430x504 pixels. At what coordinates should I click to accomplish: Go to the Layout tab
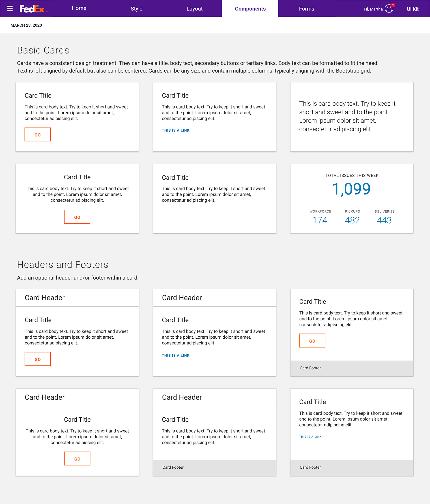[x=194, y=9]
